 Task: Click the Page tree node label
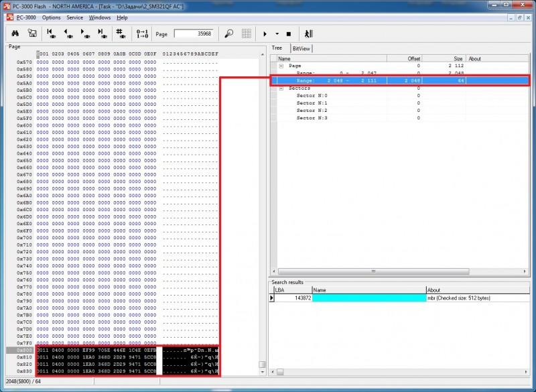click(295, 66)
